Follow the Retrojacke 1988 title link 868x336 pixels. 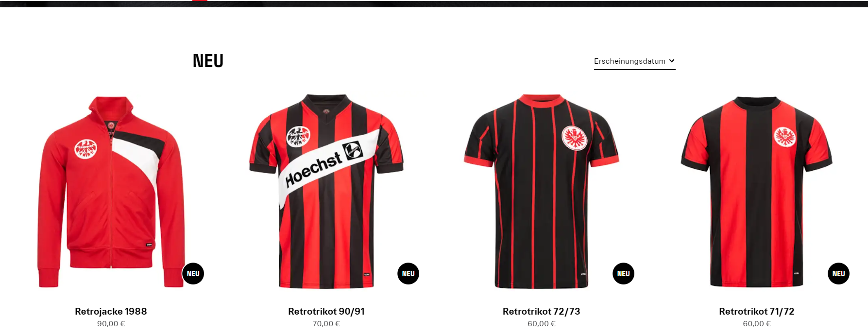[x=111, y=311]
